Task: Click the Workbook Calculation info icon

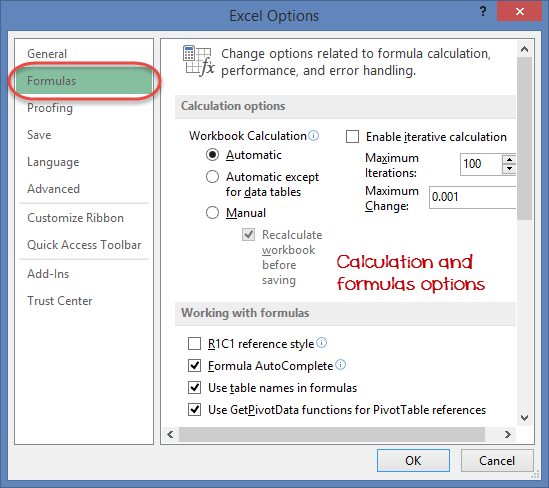Action: [x=314, y=135]
